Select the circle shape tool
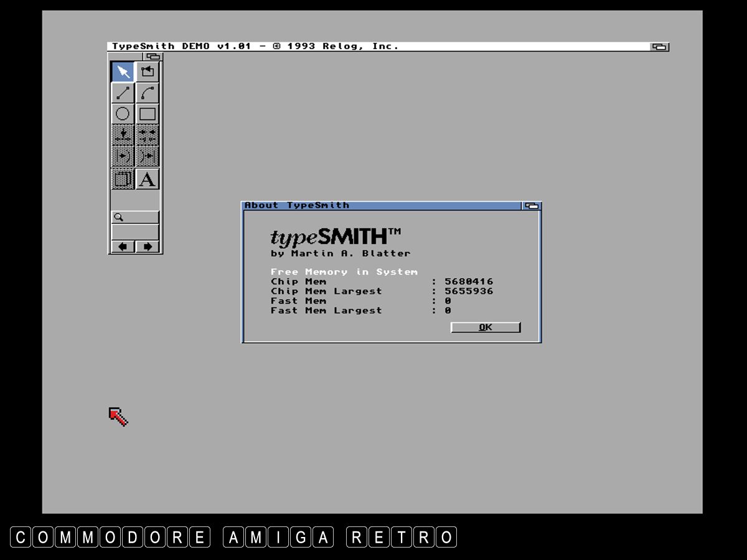747x560 pixels. point(123,114)
